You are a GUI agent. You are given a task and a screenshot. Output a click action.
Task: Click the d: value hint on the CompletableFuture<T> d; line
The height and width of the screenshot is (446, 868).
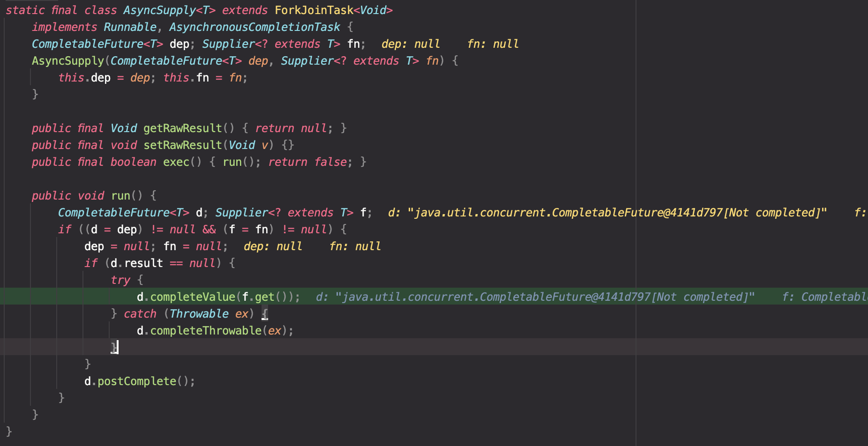[607, 213]
